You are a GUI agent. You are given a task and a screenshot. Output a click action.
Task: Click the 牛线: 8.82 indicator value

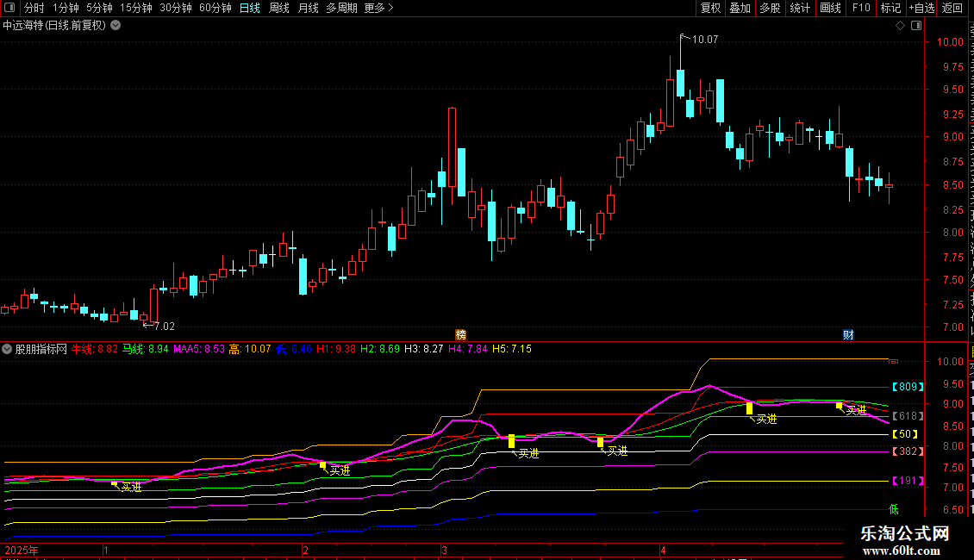click(95, 349)
